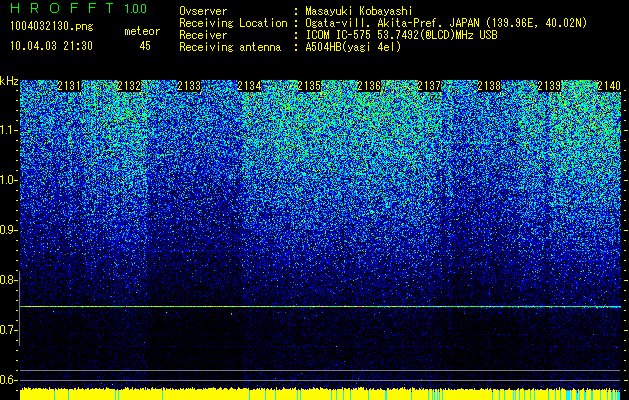Click the 'Ovserver' field label

pyautogui.click(x=203, y=11)
